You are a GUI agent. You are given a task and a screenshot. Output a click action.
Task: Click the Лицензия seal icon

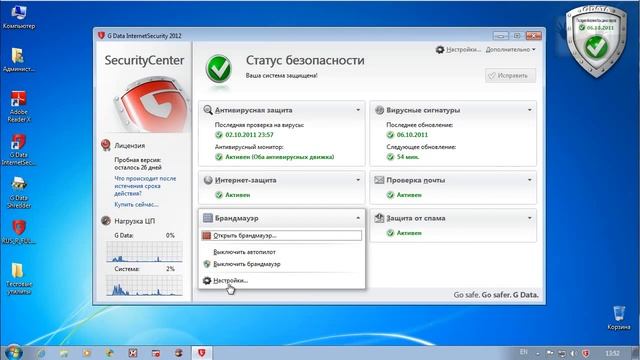[x=106, y=145]
